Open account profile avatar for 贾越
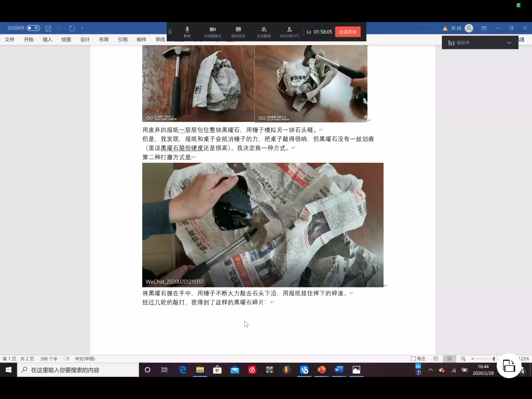 coord(469,28)
